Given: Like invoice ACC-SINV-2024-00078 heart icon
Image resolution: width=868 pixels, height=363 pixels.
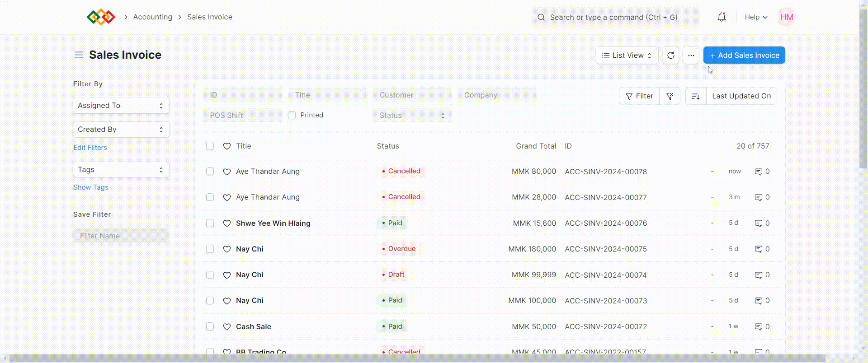Looking at the screenshot, I should point(227,172).
